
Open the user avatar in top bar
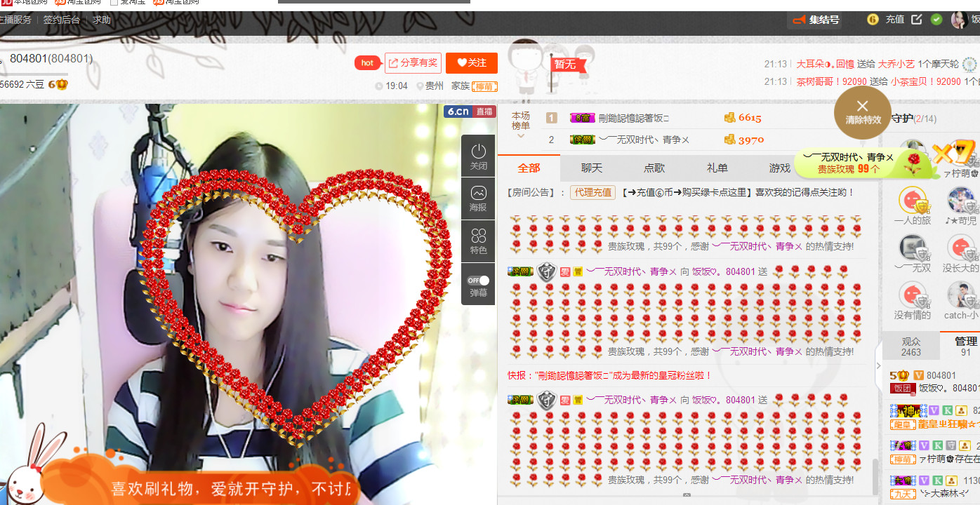[958, 20]
